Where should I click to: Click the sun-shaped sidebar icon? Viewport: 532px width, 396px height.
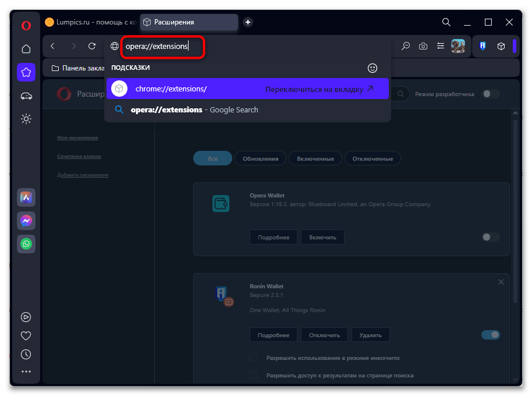coord(26,119)
